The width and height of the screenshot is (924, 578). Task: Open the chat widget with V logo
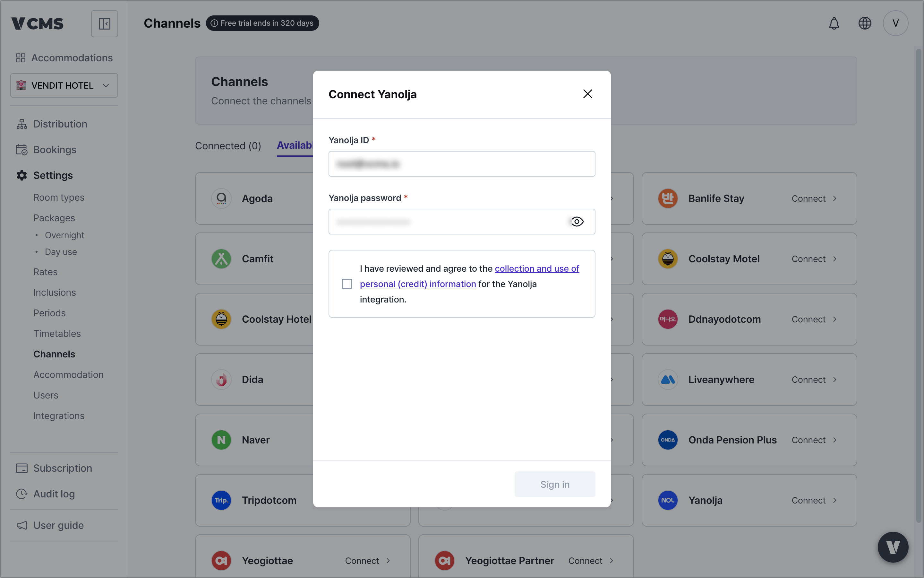pyautogui.click(x=893, y=547)
